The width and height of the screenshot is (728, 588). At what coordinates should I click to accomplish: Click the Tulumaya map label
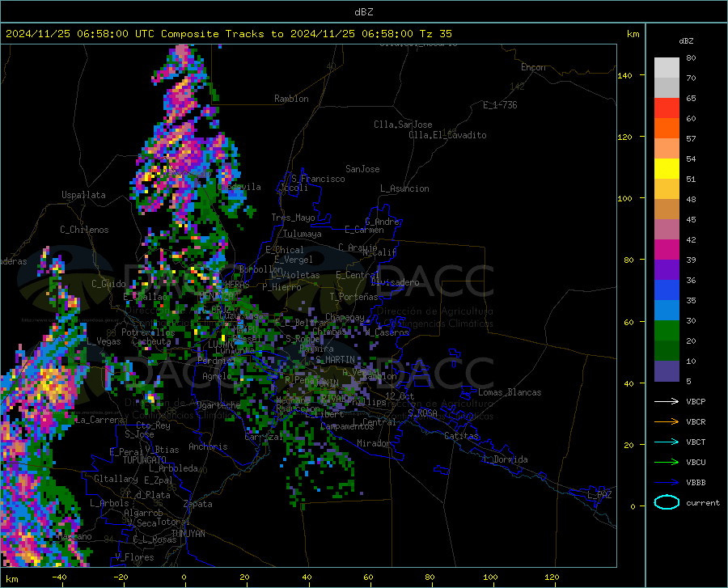303,234
